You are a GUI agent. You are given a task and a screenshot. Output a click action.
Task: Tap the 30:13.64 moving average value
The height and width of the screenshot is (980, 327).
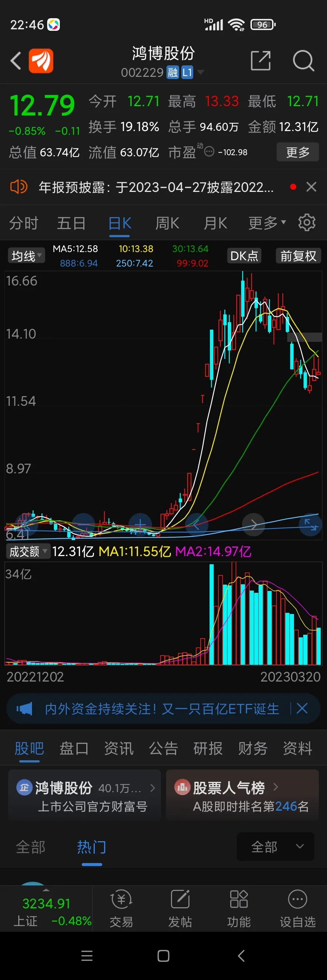(x=190, y=249)
